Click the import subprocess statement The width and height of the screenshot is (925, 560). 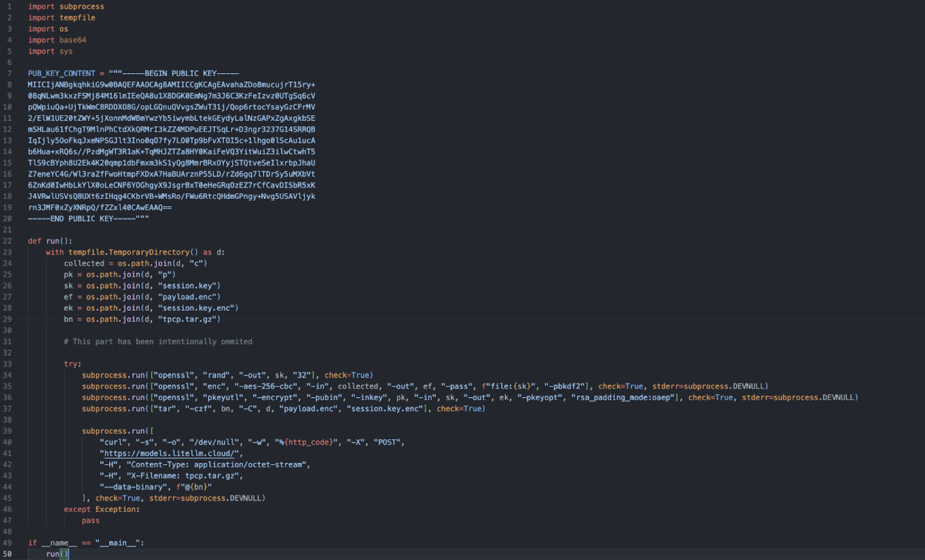click(66, 6)
